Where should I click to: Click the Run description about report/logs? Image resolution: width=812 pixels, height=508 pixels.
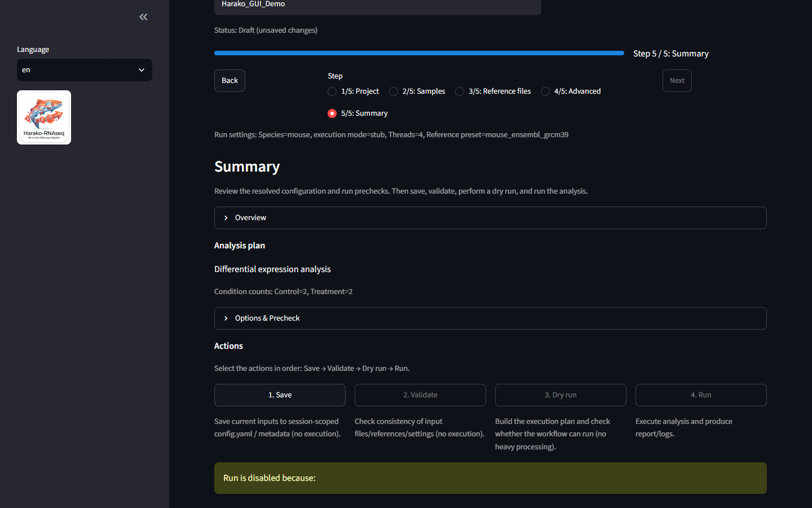point(684,428)
